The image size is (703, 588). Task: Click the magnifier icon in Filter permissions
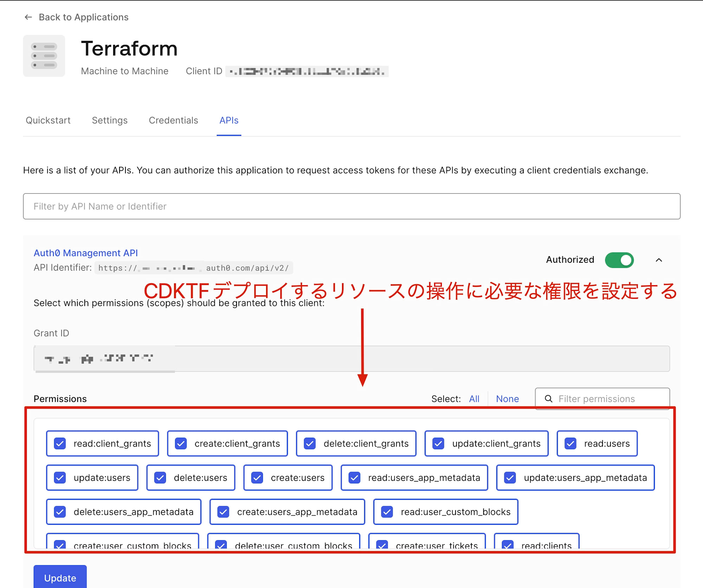548,399
